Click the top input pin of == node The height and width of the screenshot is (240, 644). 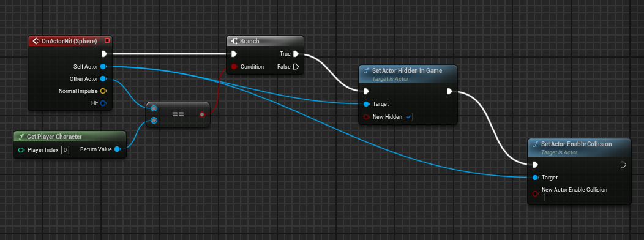click(154, 108)
